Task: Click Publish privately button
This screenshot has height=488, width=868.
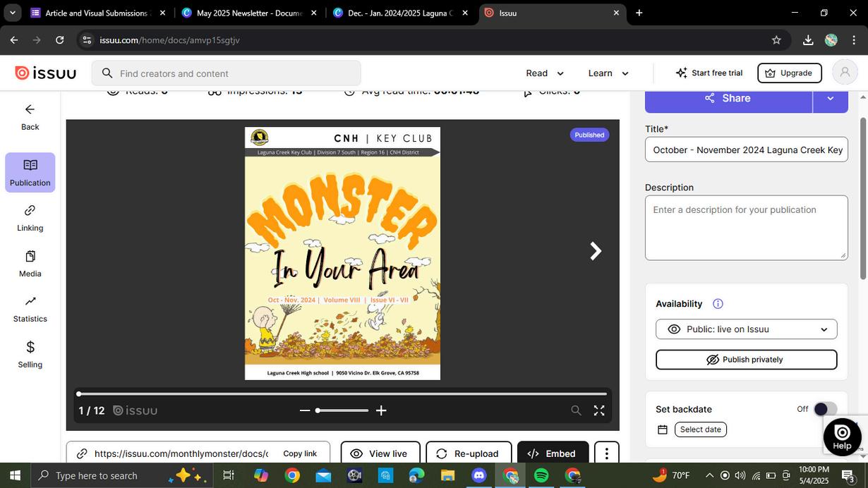Action: coord(746,360)
